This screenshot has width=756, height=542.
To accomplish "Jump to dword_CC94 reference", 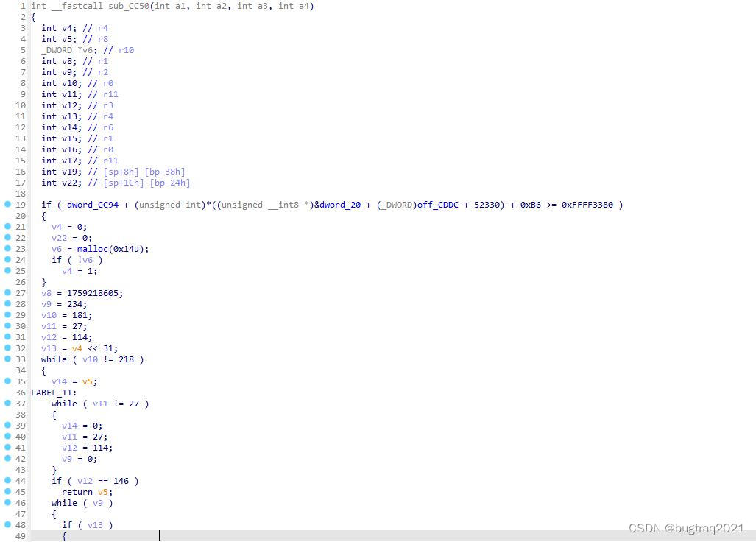I will coord(93,205).
